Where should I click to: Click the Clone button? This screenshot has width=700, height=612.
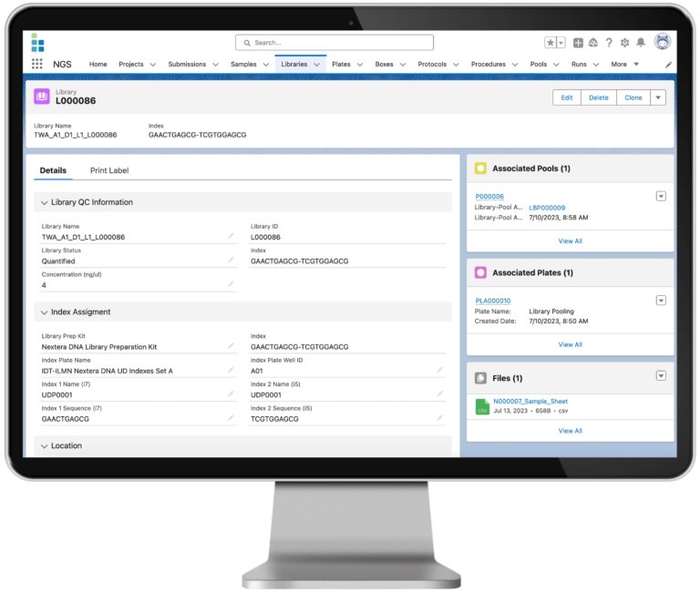click(633, 97)
